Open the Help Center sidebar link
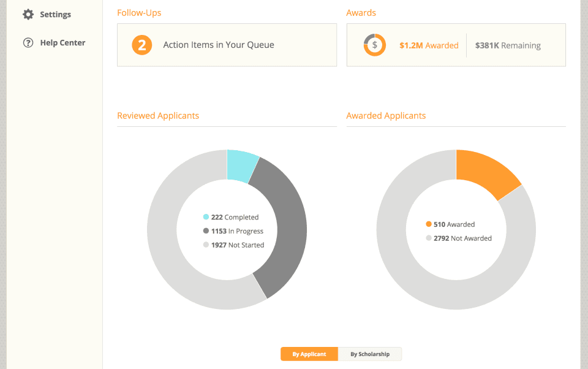The height and width of the screenshot is (369, 588). click(62, 43)
